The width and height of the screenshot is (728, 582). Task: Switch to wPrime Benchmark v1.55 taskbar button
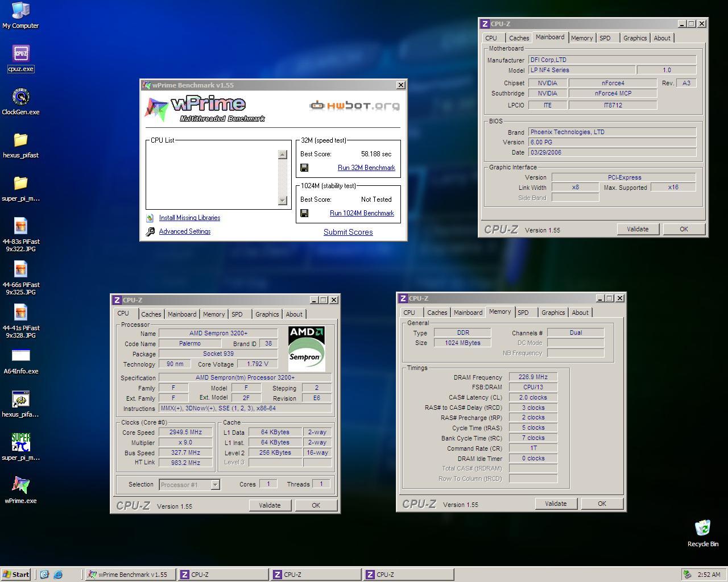[x=129, y=575]
